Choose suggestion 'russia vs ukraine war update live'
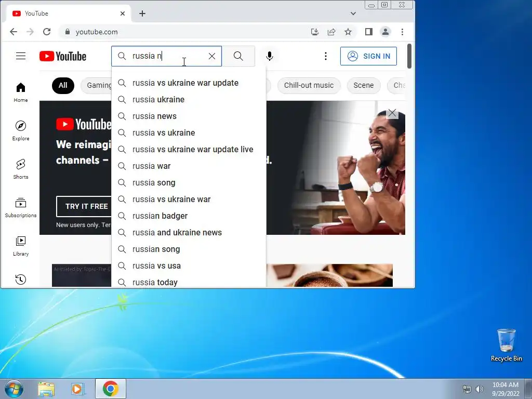The image size is (532, 399). [189, 150]
